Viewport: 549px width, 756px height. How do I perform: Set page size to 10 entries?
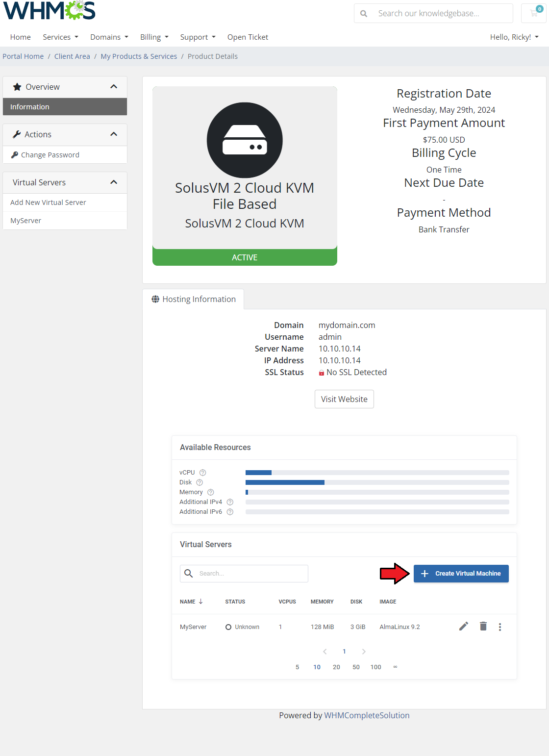(317, 667)
